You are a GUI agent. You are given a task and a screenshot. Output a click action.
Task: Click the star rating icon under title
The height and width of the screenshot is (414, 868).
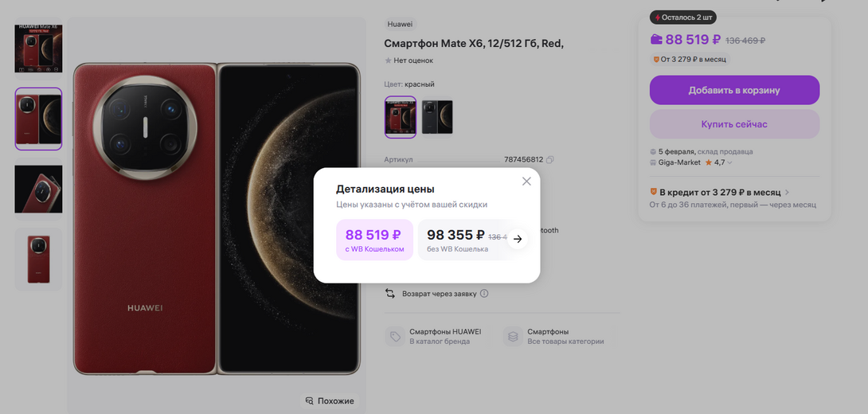[x=389, y=60]
